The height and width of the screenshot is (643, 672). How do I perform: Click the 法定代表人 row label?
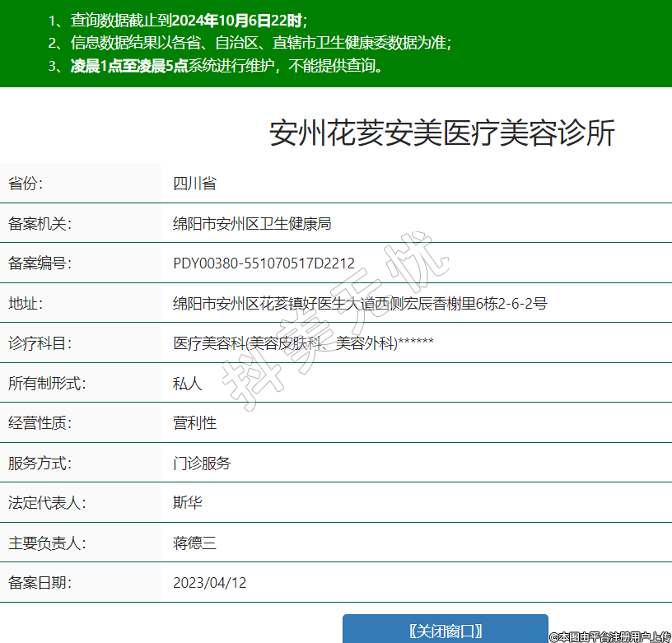[x=47, y=503]
